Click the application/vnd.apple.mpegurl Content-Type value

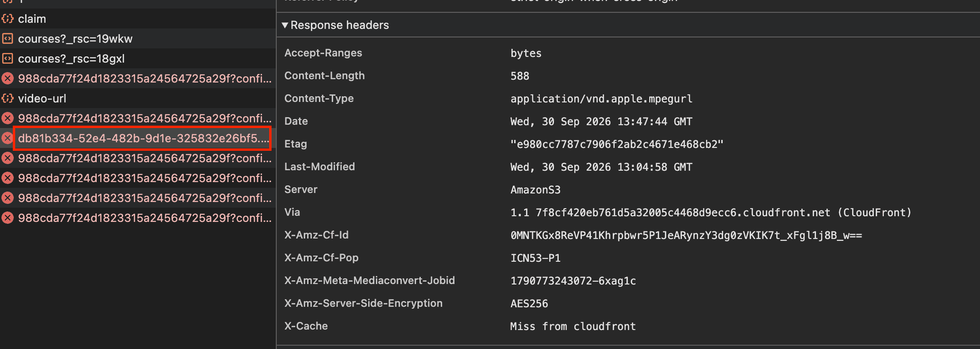[x=601, y=99]
